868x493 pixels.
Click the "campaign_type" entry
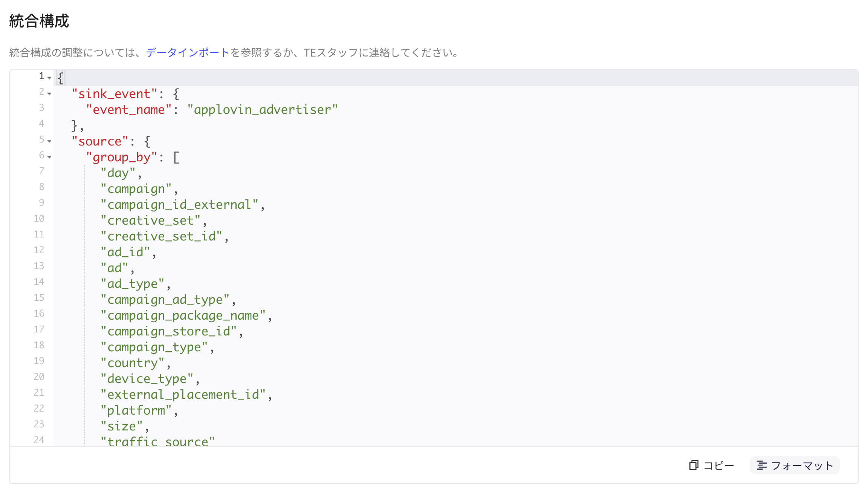(154, 347)
